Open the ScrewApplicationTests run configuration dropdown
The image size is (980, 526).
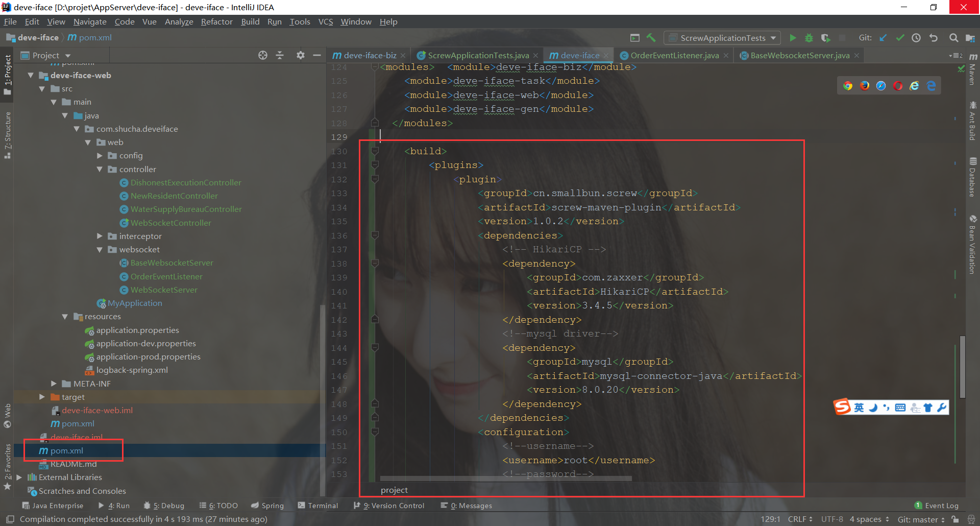(721, 37)
